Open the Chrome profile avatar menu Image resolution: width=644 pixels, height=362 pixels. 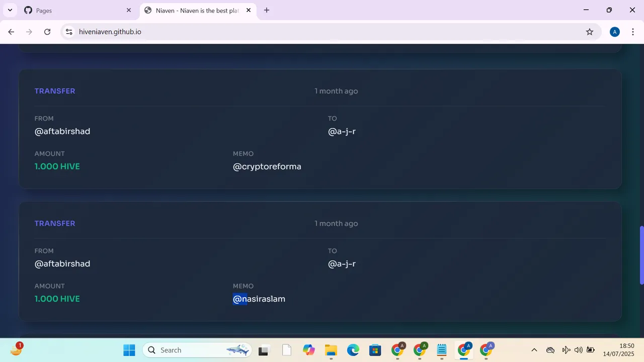coord(614,32)
